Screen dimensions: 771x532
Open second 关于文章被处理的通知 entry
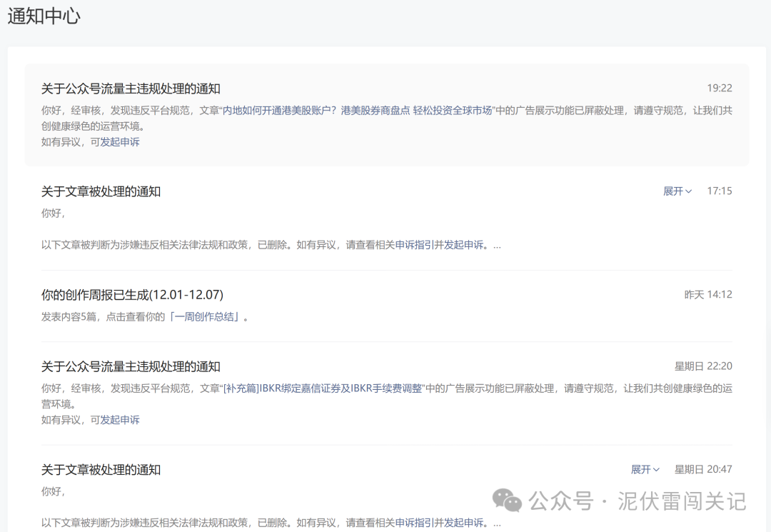pos(101,470)
